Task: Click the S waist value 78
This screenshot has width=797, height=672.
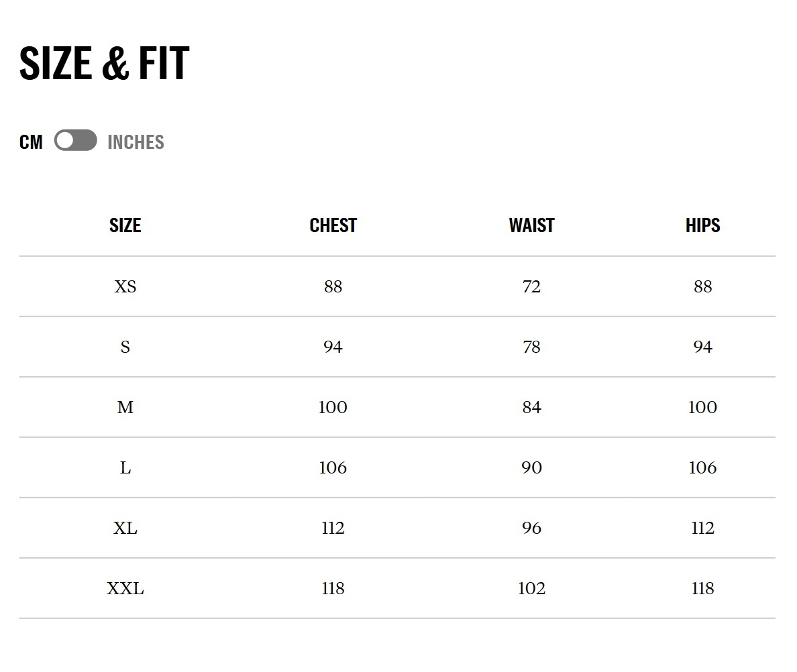Action: (531, 347)
